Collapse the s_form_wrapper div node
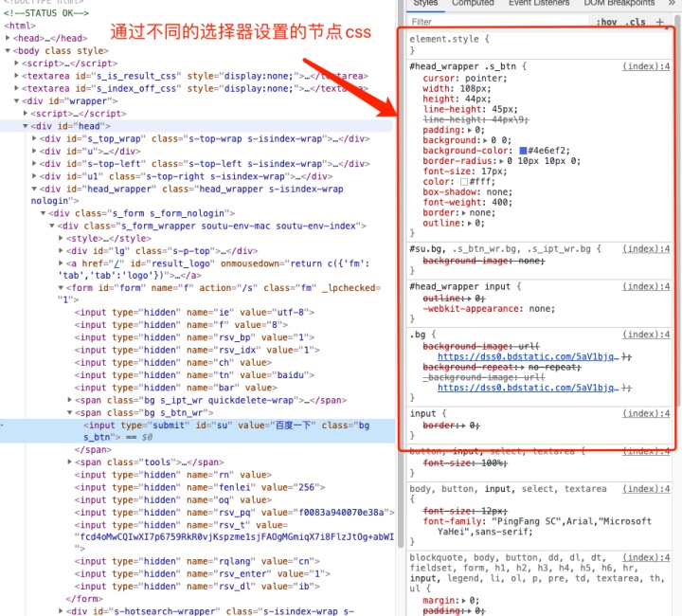The width and height of the screenshot is (682, 616). (52, 226)
